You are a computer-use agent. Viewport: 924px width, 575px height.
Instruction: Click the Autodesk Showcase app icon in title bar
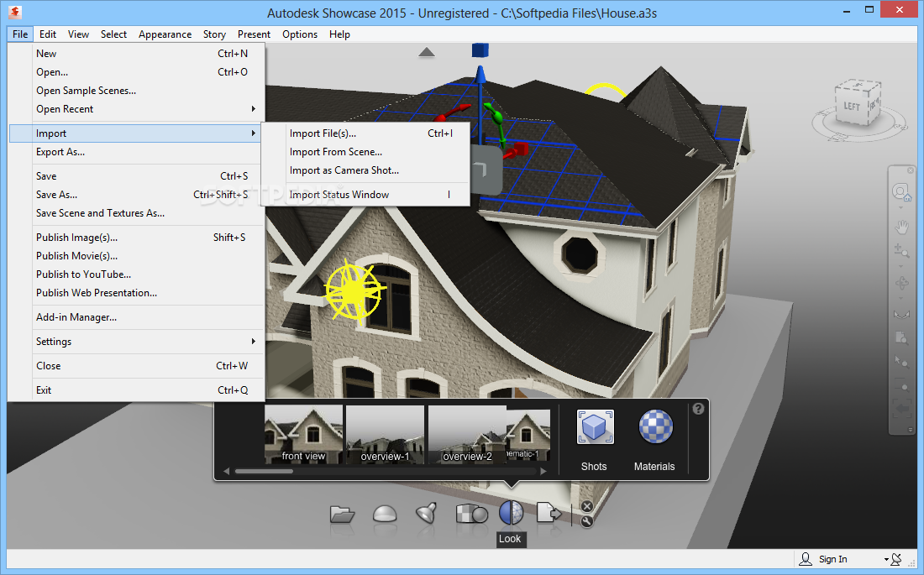coord(15,11)
